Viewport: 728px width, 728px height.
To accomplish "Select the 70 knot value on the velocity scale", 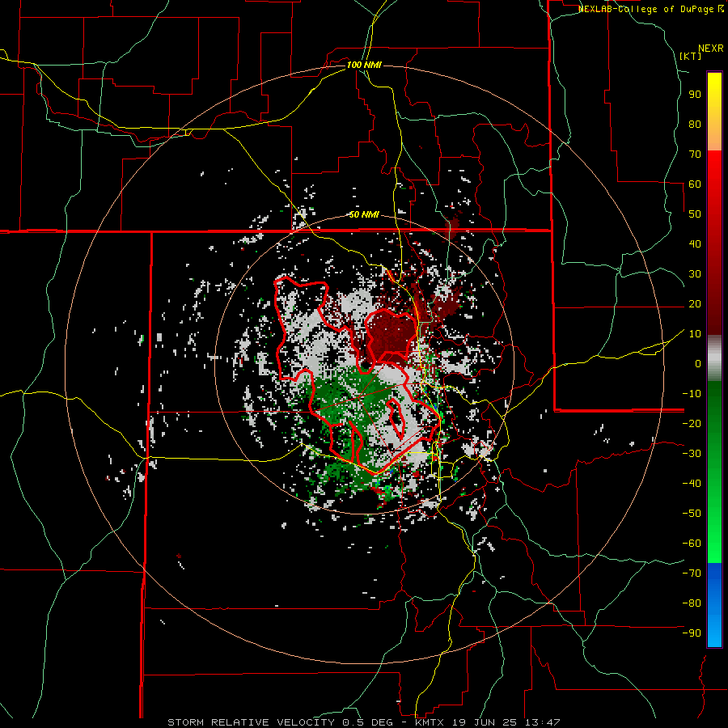I will 695,154.
